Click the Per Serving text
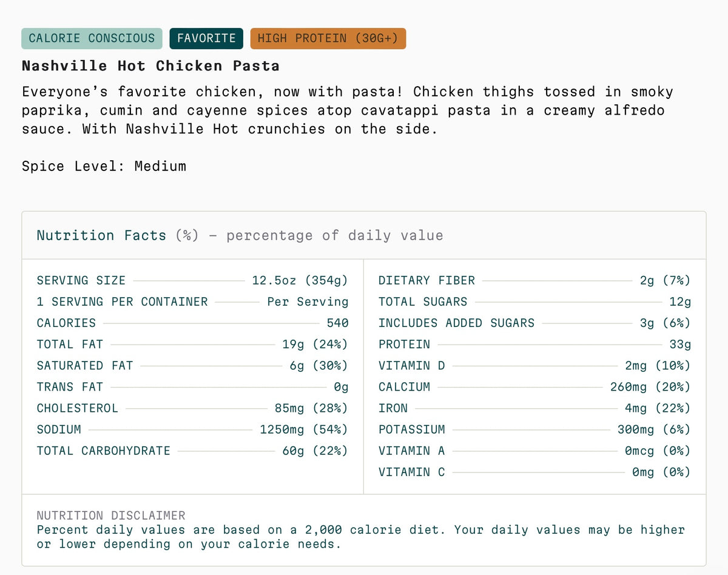 (x=308, y=301)
